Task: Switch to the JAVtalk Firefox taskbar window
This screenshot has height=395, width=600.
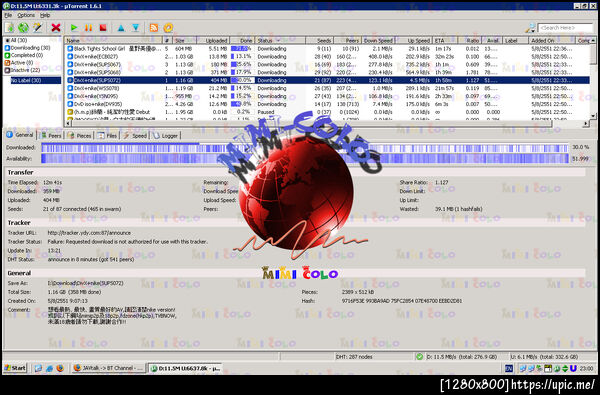Action: 108,368
